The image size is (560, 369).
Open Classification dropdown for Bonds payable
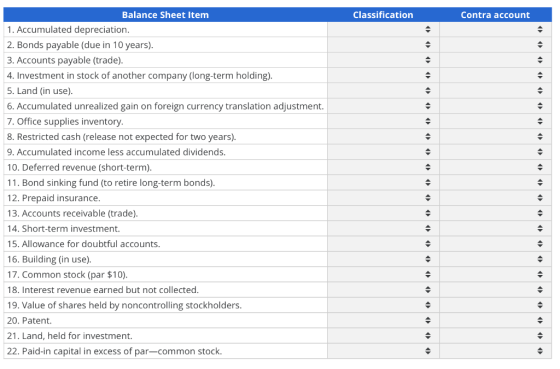(x=383, y=45)
